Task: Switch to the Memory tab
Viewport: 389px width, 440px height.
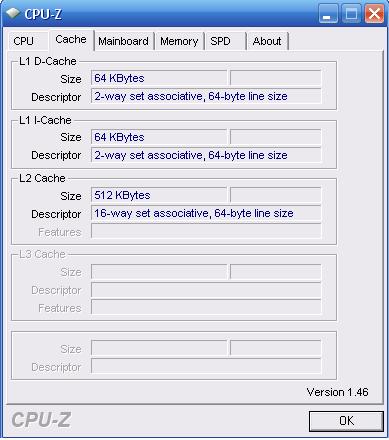Action: pyautogui.click(x=179, y=41)
